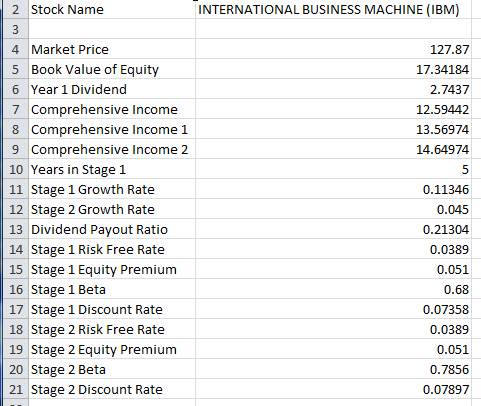Select the Year 1 Dividend label cell
Viewport: 481px width, 406px height.
point(112,89)
